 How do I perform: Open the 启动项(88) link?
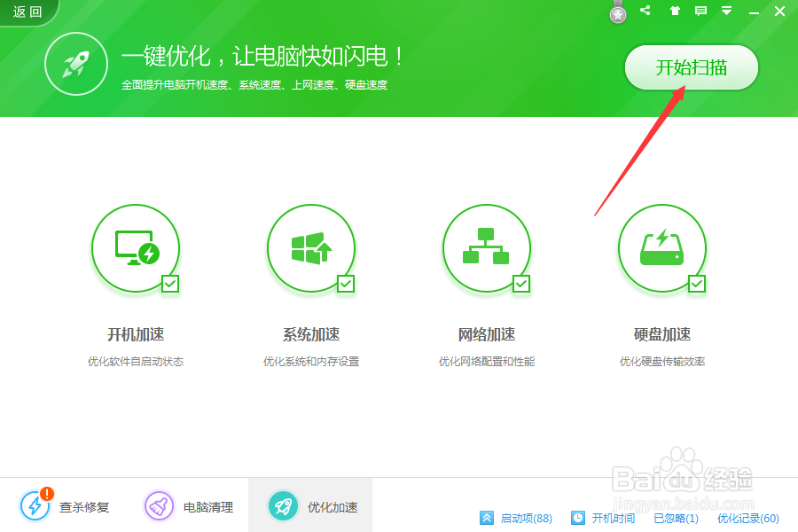click(526, 518)
